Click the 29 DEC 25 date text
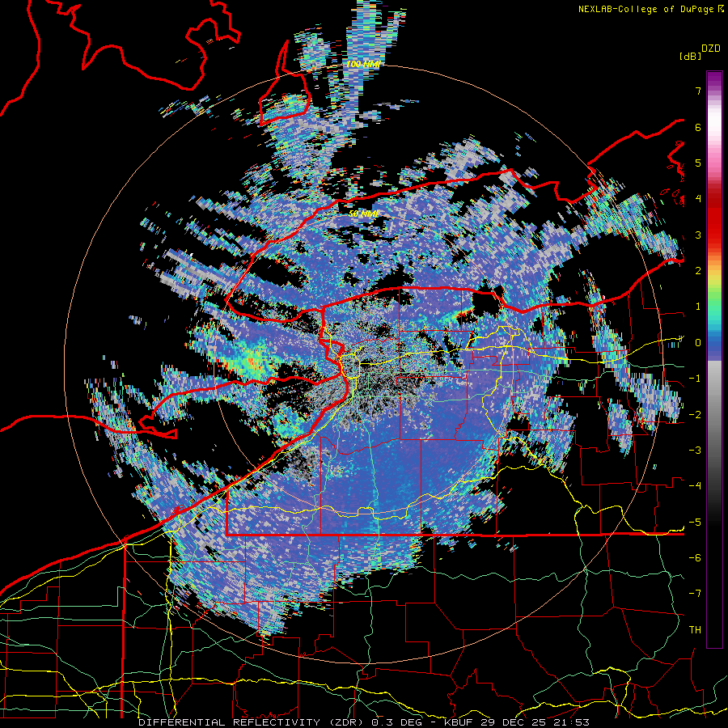This screenshot has width=728, height=728. coord(513,722)
